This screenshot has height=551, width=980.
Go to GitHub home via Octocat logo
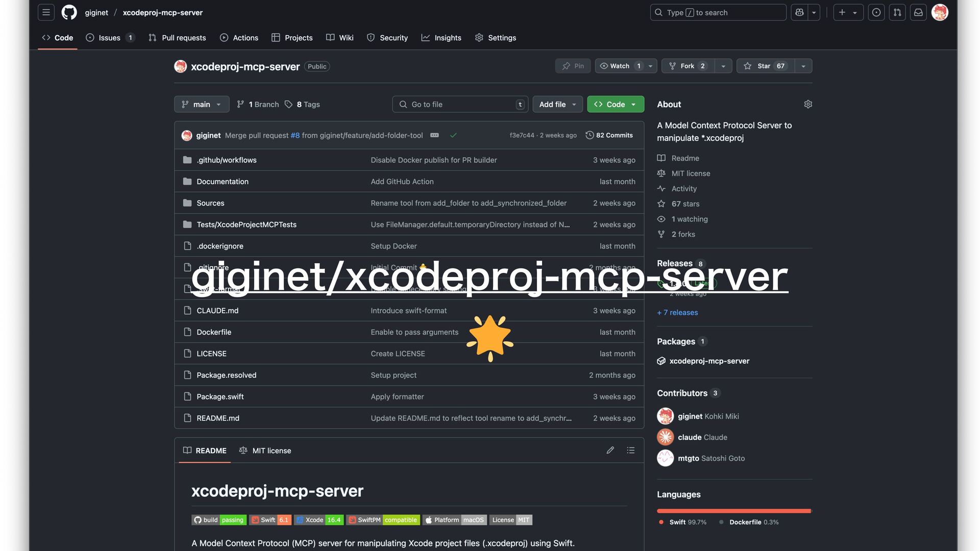click(x=69, y=12)
